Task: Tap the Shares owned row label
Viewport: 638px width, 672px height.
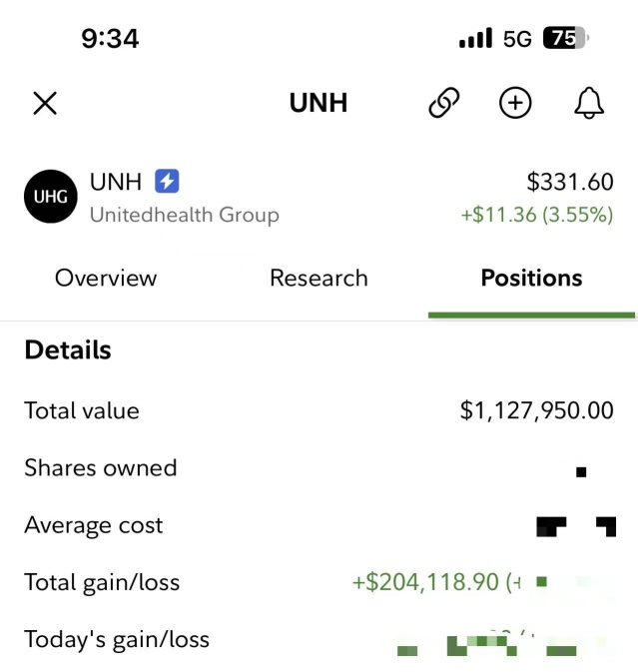Action: click(x=100, y=467)
